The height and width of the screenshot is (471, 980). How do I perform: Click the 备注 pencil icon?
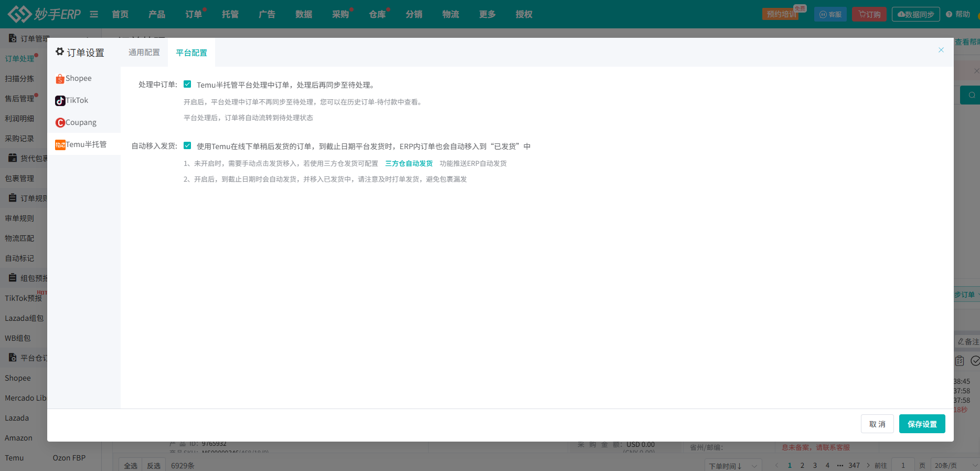click(961, 341)
